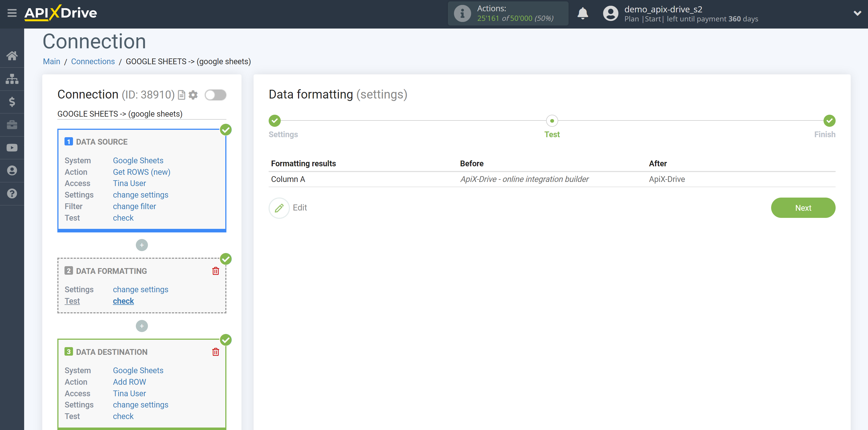Add a block after Data Formatting
Viewport: 868px width, 430px height.
click(142, 326)
